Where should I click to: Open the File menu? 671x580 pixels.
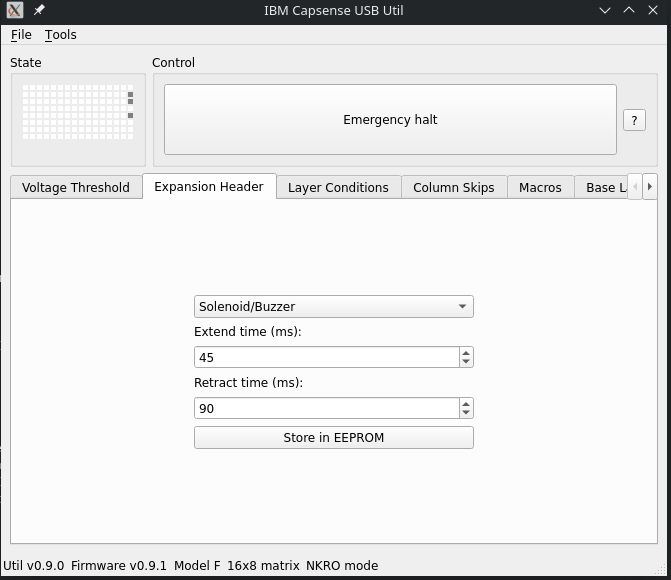point(21,35)
